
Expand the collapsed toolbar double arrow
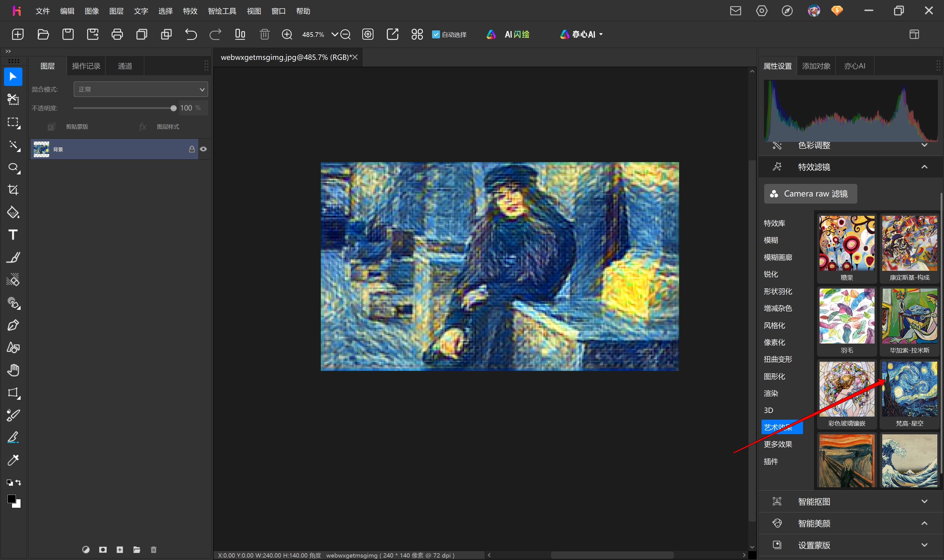(x=8, y=51)
